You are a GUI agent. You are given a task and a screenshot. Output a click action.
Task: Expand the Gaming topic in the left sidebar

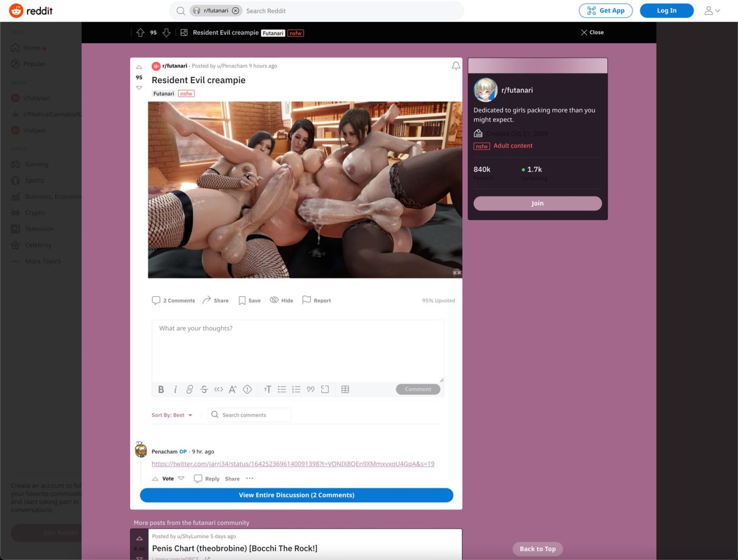point(30,164)
